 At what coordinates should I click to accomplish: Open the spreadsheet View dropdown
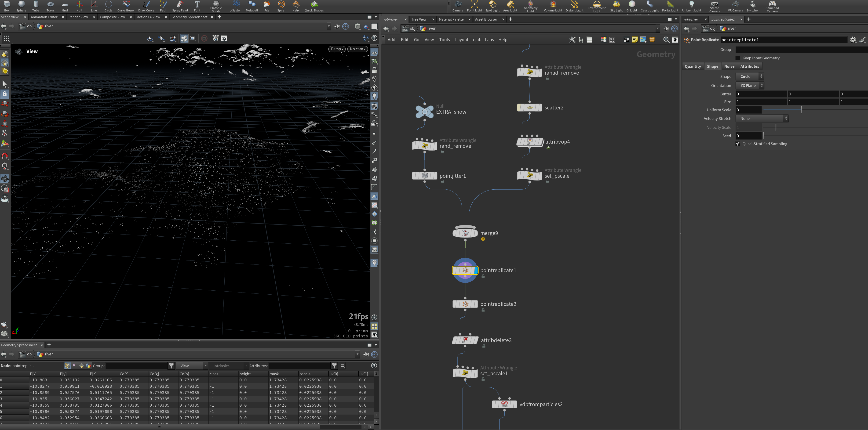tap(192, 366)
